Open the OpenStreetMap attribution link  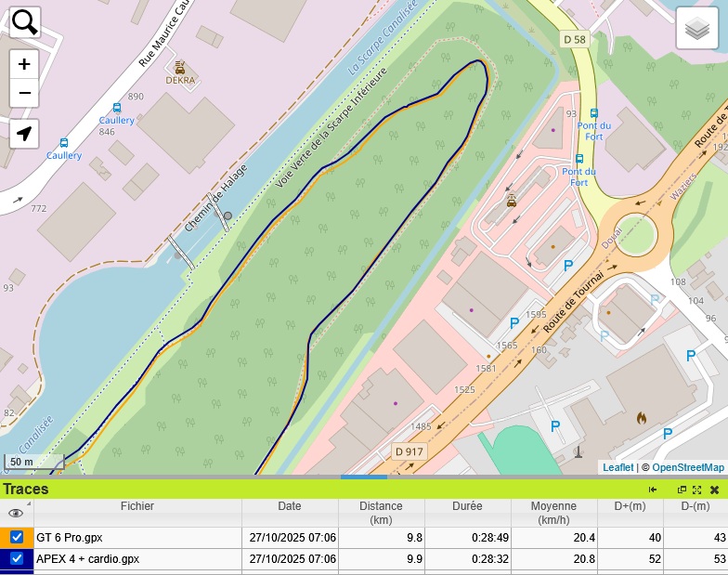pyautogui.click(x=688, y=467)
